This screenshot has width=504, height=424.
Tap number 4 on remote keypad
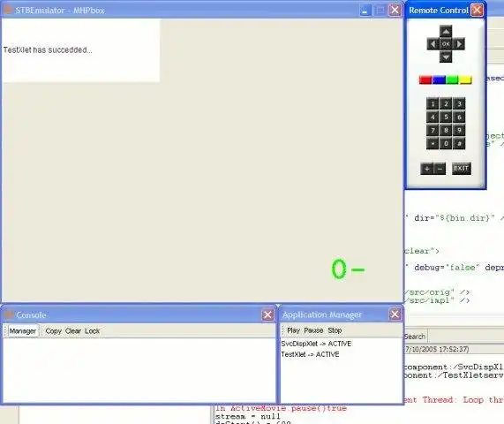(433, 117)
